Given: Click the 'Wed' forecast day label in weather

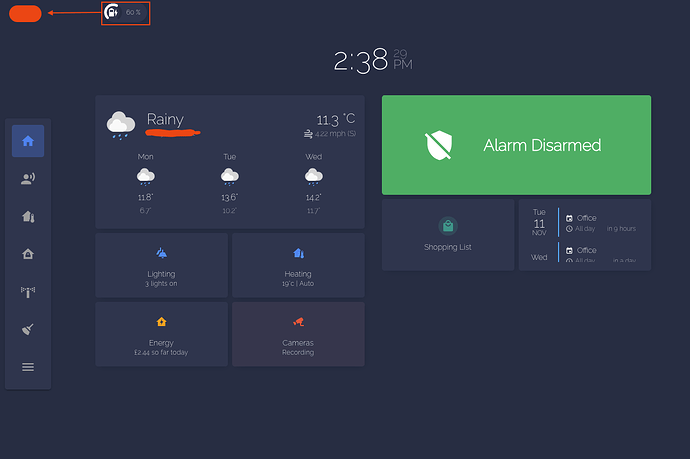Looking at the screenshot, I should click(314, 157).
